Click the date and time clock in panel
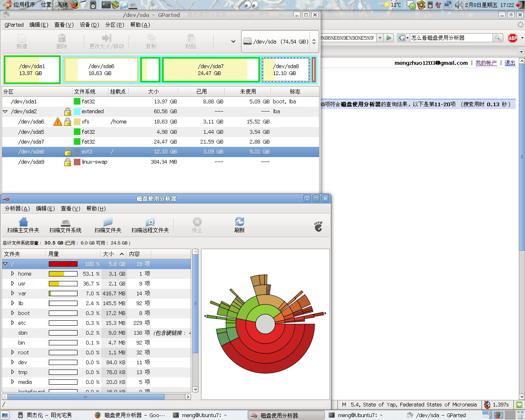This screenshot has height=420, width=525. (490, 5)
